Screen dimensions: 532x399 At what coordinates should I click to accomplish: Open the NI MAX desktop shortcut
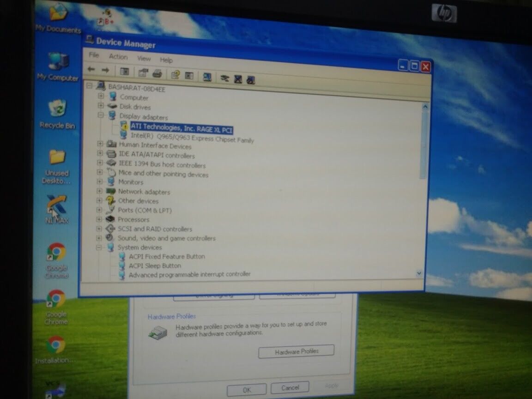(57, 209)
